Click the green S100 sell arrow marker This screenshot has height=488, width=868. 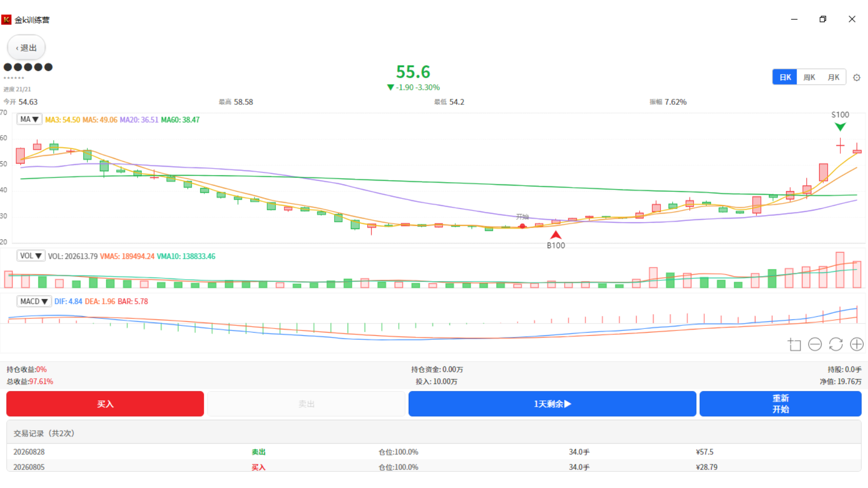[x=840, y=127]
